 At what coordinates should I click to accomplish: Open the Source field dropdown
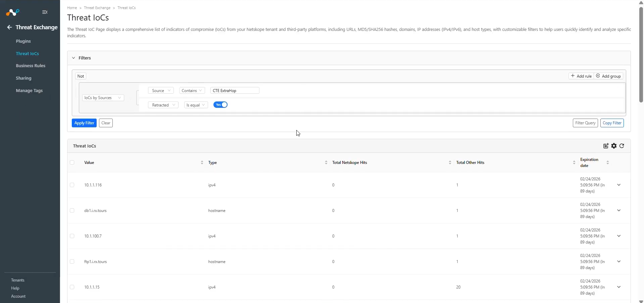pos(161,91)
